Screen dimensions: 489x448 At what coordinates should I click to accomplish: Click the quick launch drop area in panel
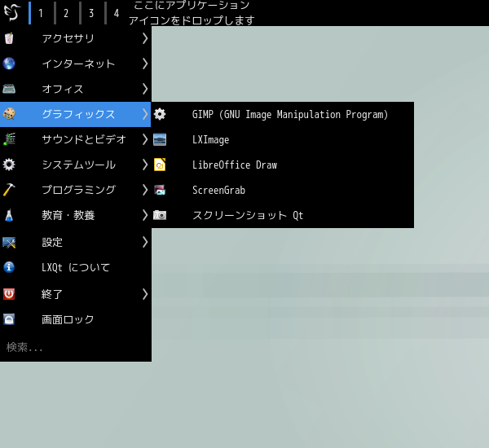[x=192, y=13]
